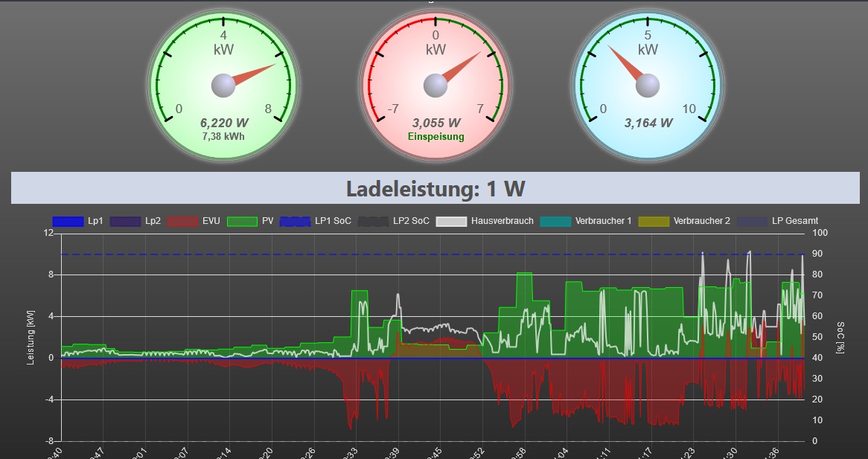Screen dimensions: 868x459
Task: Select the 6,220 W reading on the green gauge
Action: point(224,123)
